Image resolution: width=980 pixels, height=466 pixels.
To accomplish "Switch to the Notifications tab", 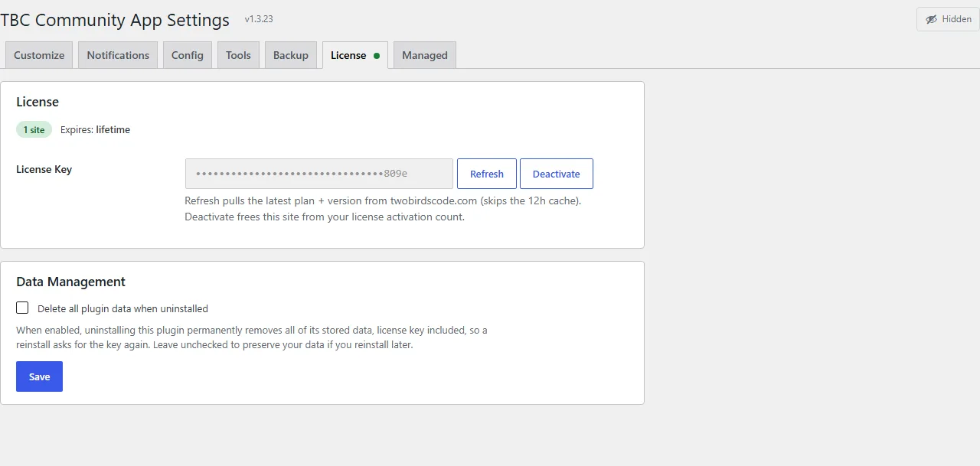I will click(118, 55).
